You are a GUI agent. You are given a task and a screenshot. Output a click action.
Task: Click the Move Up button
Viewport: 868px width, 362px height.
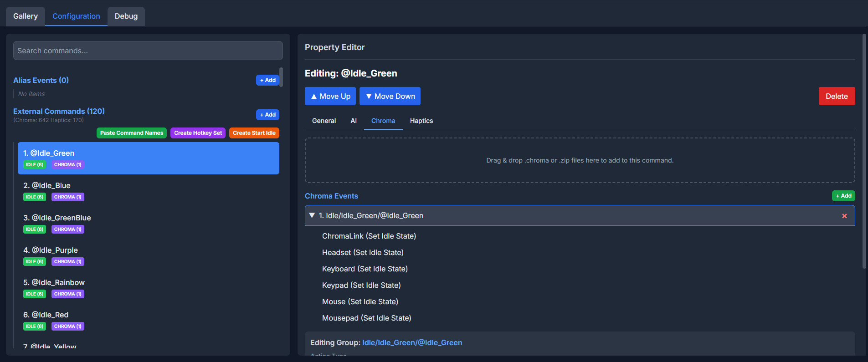[330, 96]
